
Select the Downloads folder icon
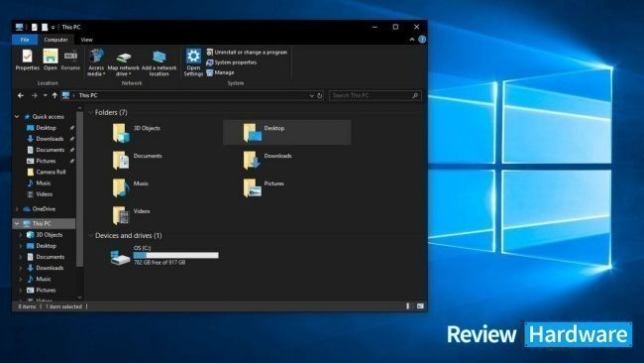(x=252, y=161)
